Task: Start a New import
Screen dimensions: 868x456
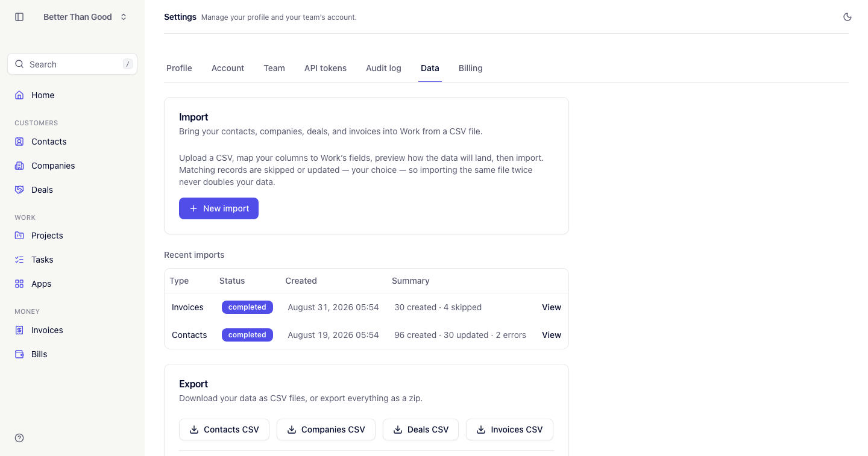Action: tap(219, 208)
